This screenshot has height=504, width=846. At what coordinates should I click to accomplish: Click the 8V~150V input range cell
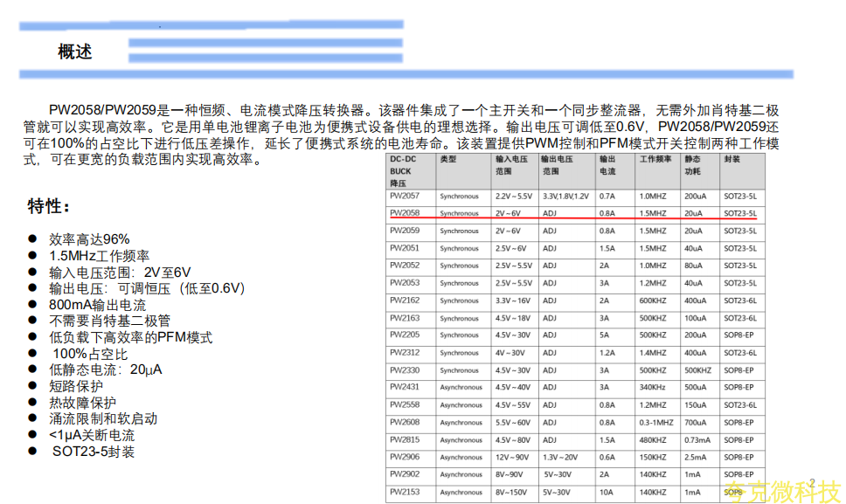512,493
